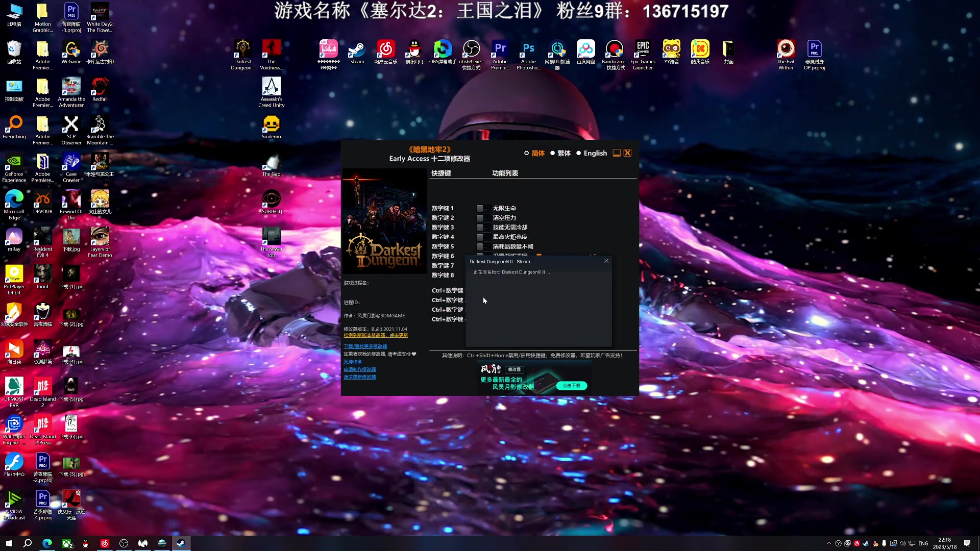
Task: Click 支持作者 link
Action: point(353,362)
